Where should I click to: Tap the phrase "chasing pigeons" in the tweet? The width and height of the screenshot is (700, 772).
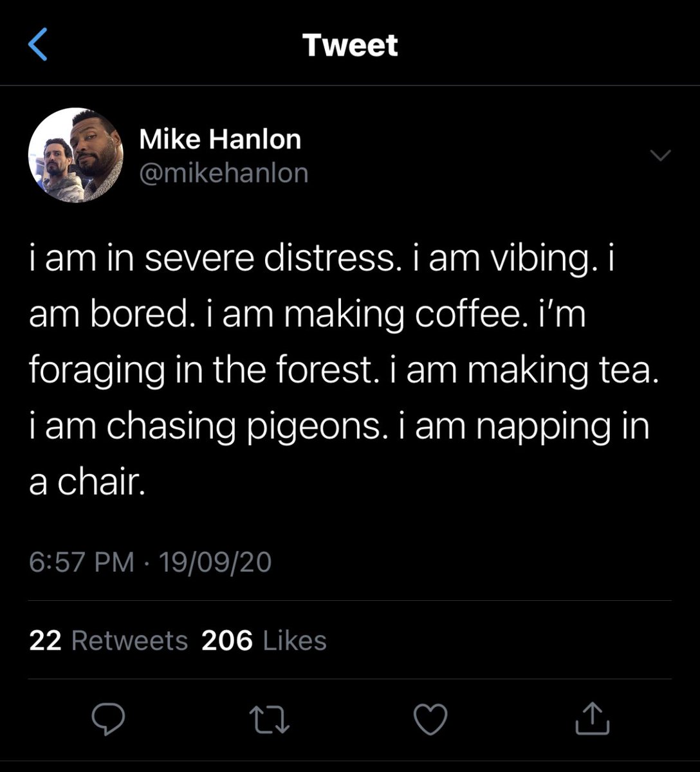pos(243,427)
